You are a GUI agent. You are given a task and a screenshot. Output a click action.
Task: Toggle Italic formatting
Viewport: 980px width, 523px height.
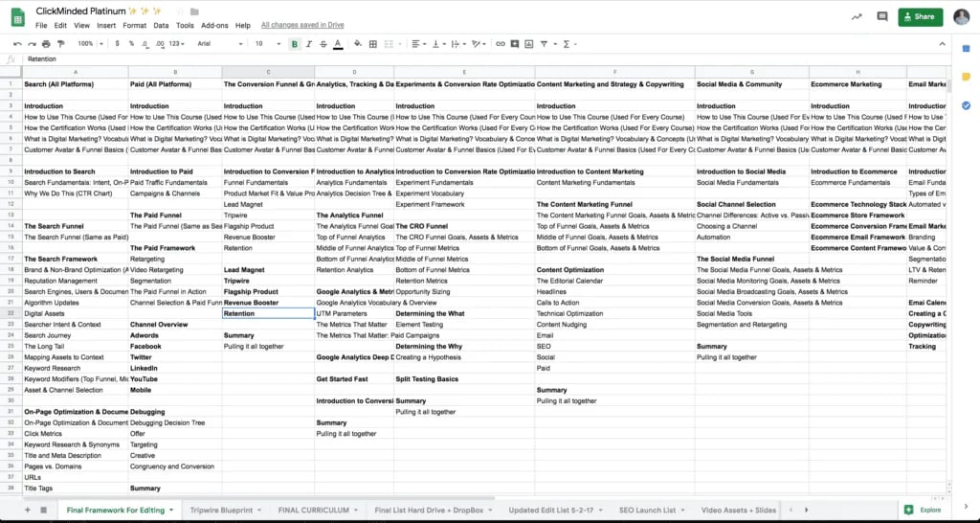point(308,44)
